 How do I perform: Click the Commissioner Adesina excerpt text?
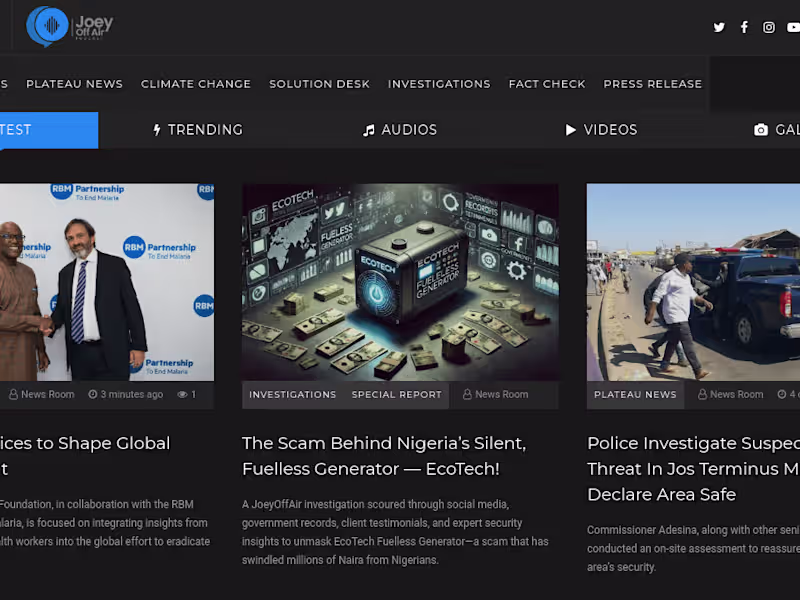(x=693, y=548)
